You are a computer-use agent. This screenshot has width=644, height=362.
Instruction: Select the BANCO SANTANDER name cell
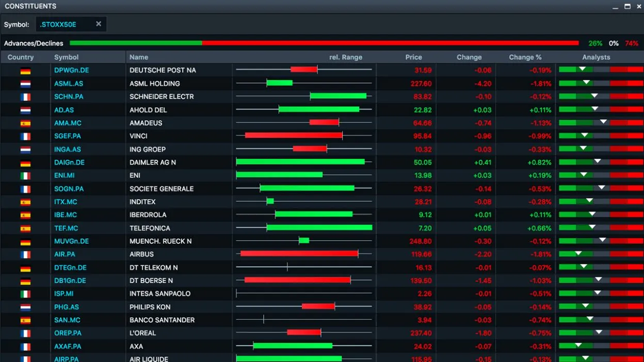pyautogui.click(x=179, y=320)
